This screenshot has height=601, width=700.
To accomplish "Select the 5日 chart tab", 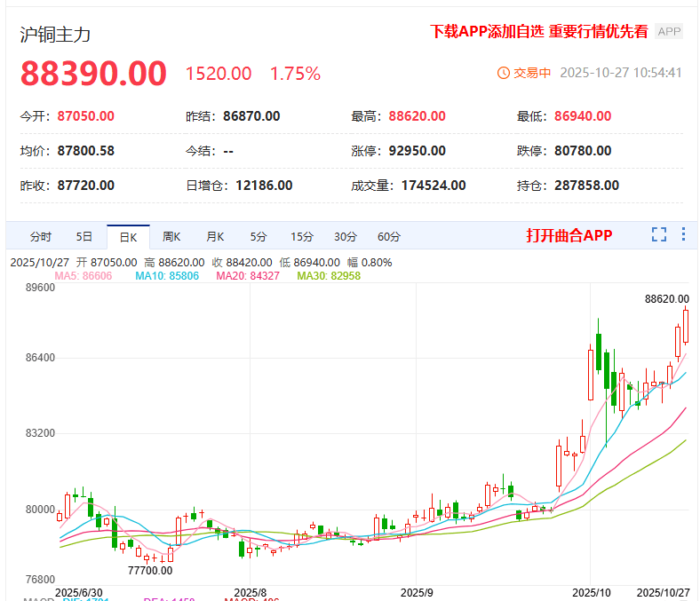I will 84,237.
